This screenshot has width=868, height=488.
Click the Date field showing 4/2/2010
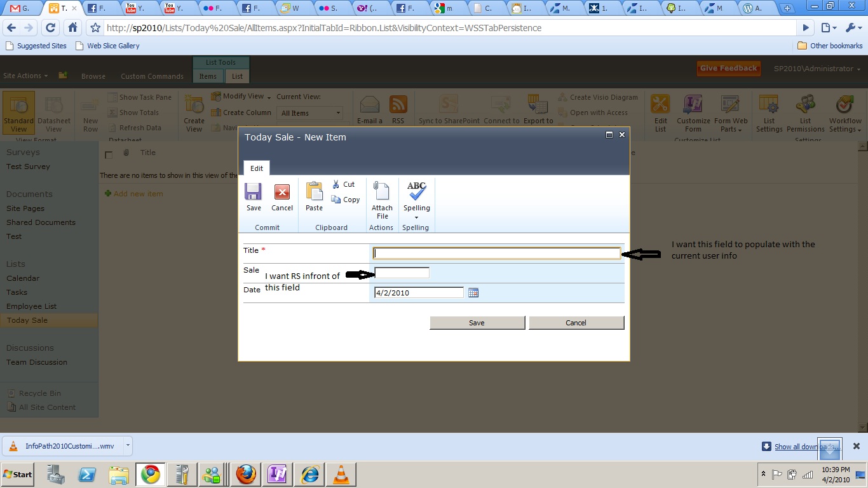[419, 293]
